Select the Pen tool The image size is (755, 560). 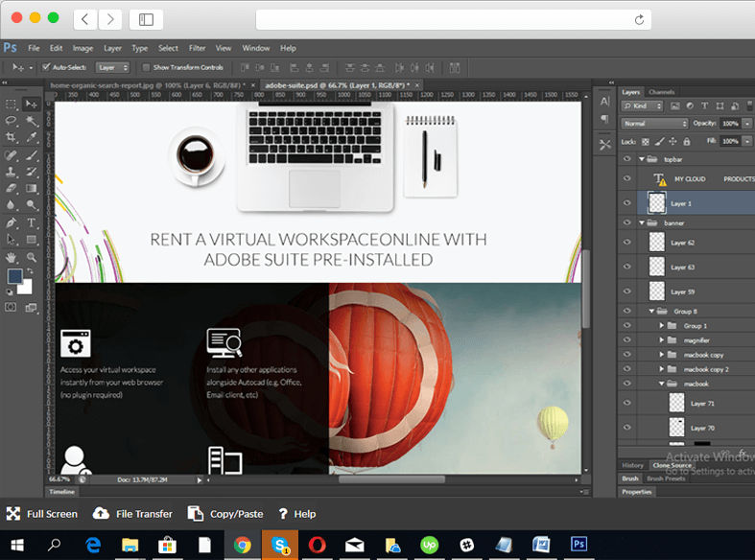(x=11, y=222)
